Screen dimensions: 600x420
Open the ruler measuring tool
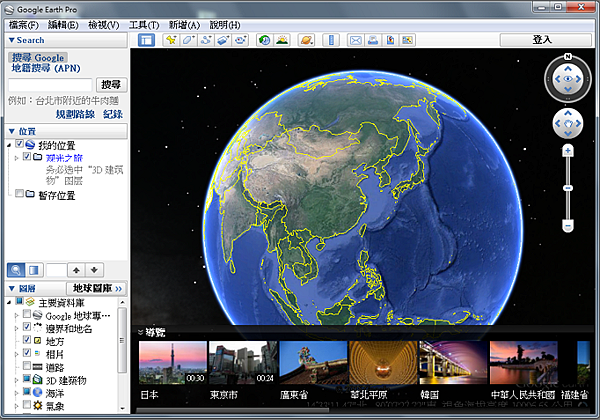(x=331, y=40)
